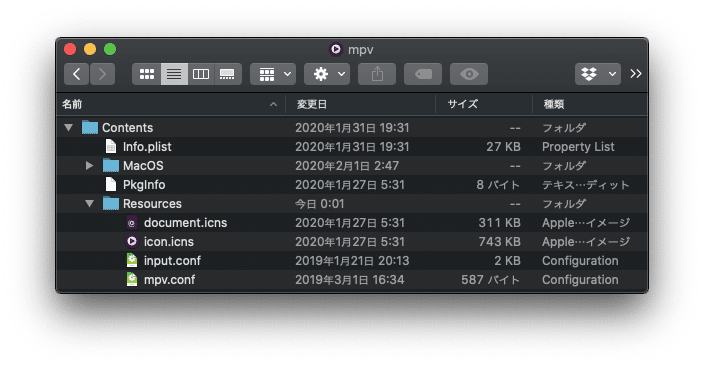This screenshot has width=704, height=367.
Task: Click the mpv window title text
Action: (361, 49)
